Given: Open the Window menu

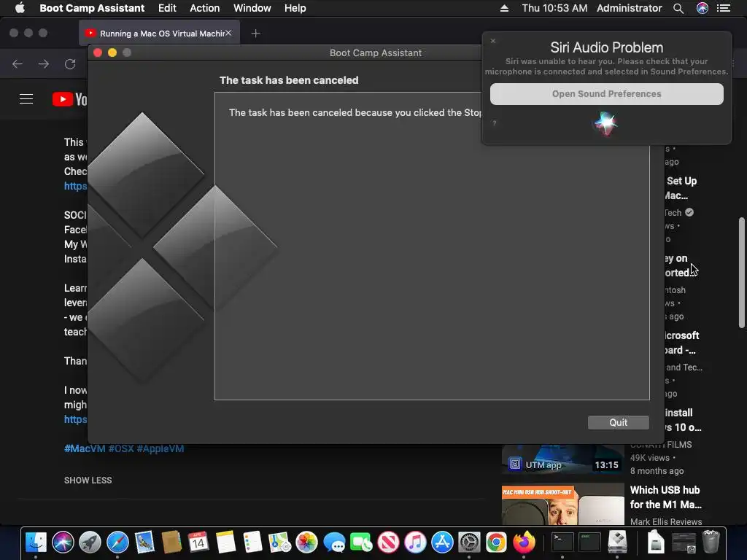Looking at the screenshot, I should (x=252, y=8).
